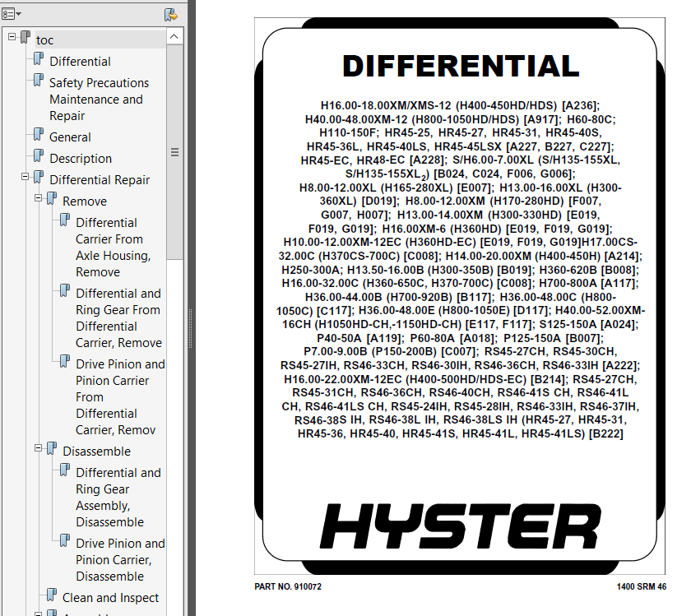Jump to the General bookmark

click(70, 137)
